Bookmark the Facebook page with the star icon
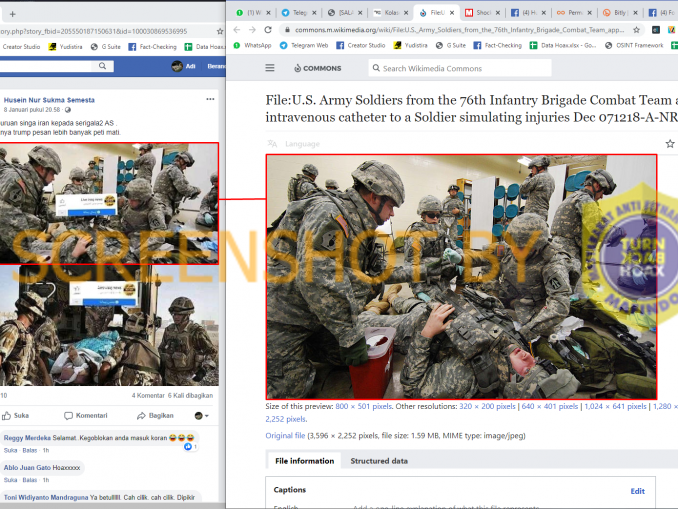Viewport: 678px width, 509px height. coord(220,31)
